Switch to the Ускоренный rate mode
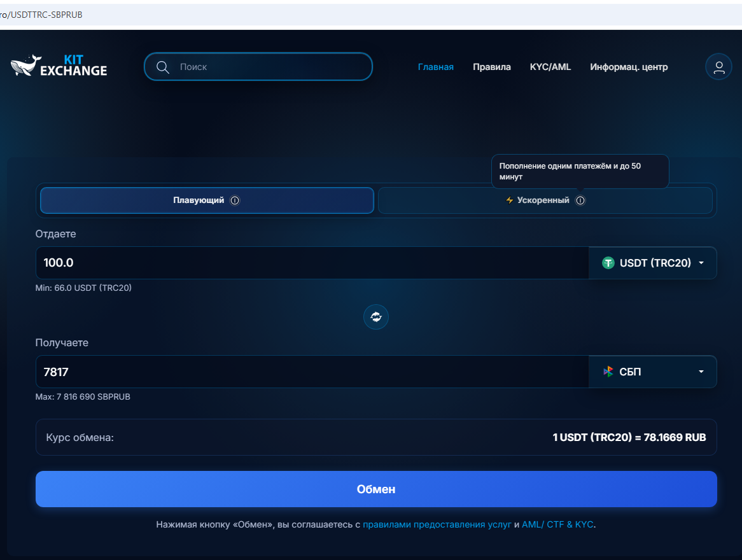The height and width of the screenshot is (560, 742). pos(543,200)
